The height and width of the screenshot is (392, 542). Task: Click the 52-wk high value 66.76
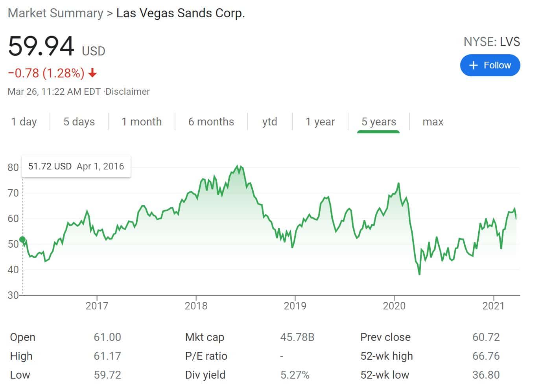point(487,356)
